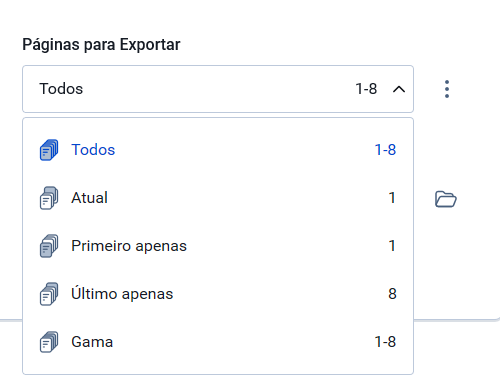
Task: Click the 1-8 value beside Gama
Action: (385, 342)
